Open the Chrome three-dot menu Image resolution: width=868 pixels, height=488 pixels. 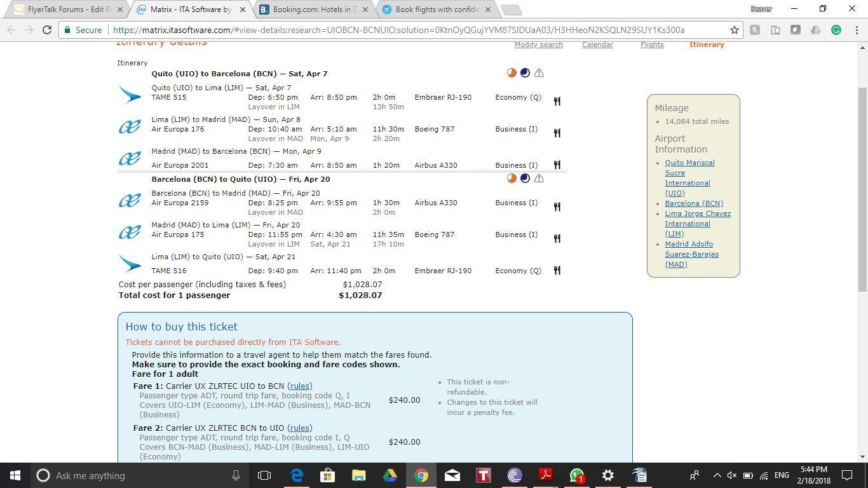tap(855, 30)
